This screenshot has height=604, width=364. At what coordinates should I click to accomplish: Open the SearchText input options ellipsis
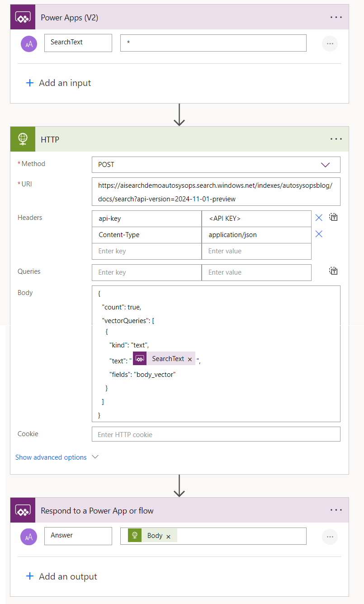tap(330, 43)
